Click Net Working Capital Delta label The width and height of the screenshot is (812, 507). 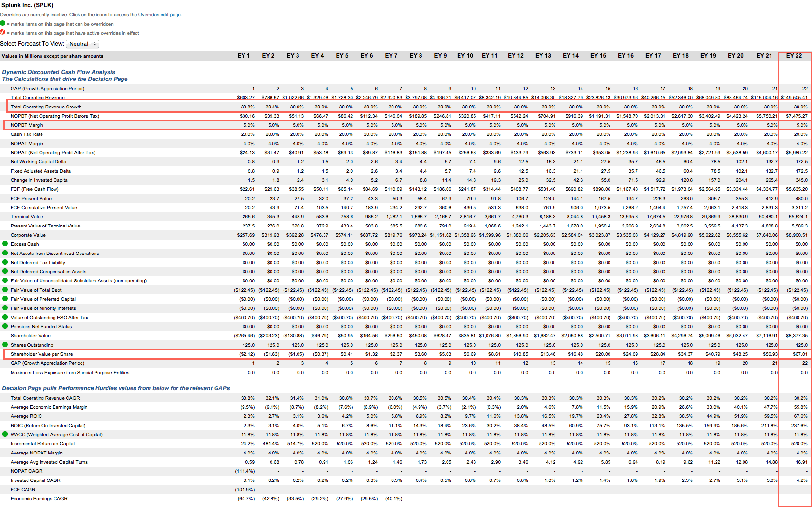point(38,162)
